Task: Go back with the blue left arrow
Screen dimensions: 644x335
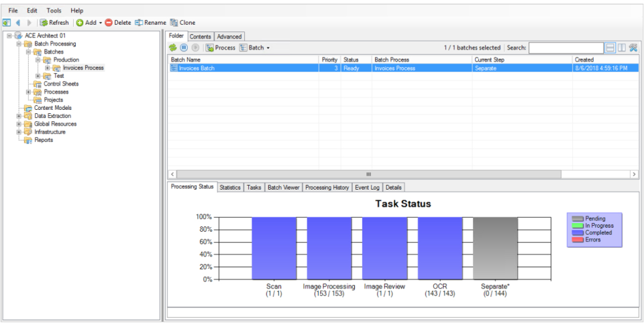Action: pyautogui.click(x=18, y=23)
